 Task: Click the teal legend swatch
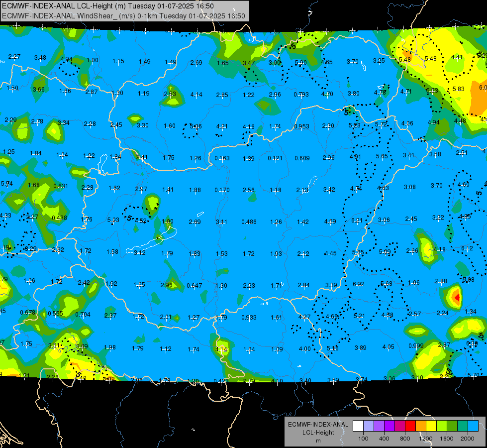coord(463,426)
